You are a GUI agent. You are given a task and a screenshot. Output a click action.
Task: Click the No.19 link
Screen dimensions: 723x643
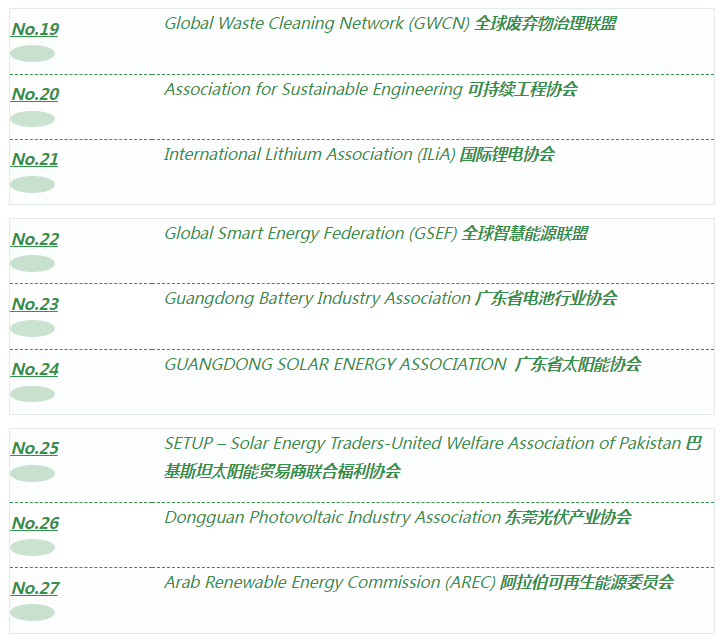click(35, 29)
